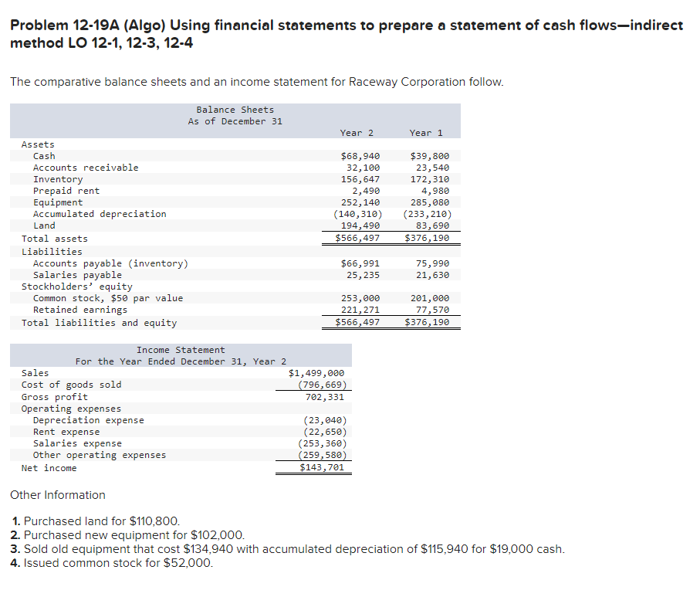Image resolution: width=700 pixels, height=597 pixels.
Task: Select the Land amount 194,490
Action: click(x=359, y=225)
